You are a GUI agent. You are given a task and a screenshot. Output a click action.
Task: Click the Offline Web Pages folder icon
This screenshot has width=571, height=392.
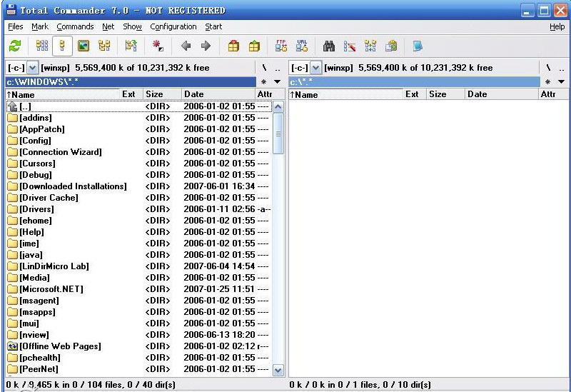coord(12,346)
